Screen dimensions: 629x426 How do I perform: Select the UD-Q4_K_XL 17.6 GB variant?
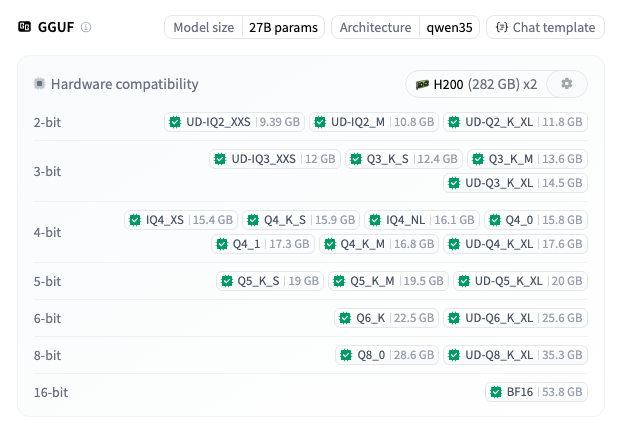coord(515,244)
